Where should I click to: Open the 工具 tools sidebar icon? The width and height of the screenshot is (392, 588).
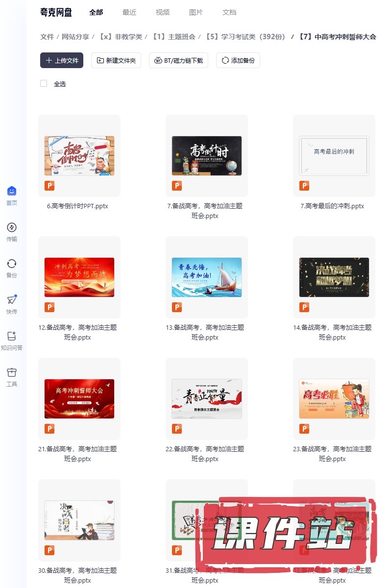(x=12, y=372)
